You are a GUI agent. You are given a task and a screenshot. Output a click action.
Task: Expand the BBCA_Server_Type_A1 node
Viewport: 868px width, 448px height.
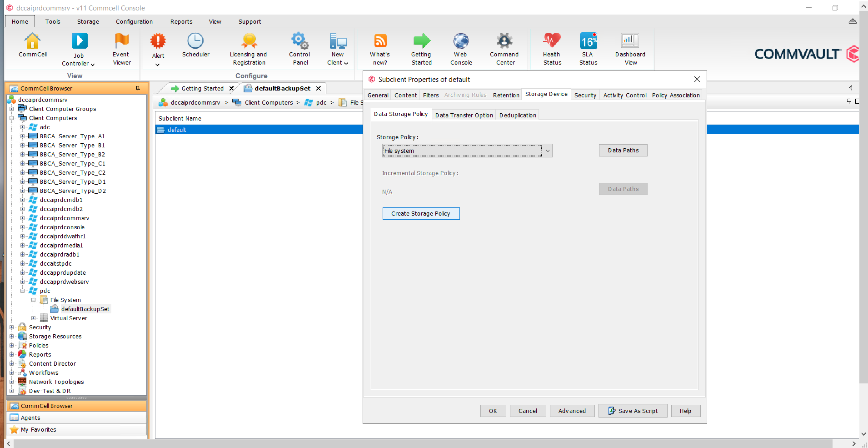pyautogui.click(x=23, y=136)
